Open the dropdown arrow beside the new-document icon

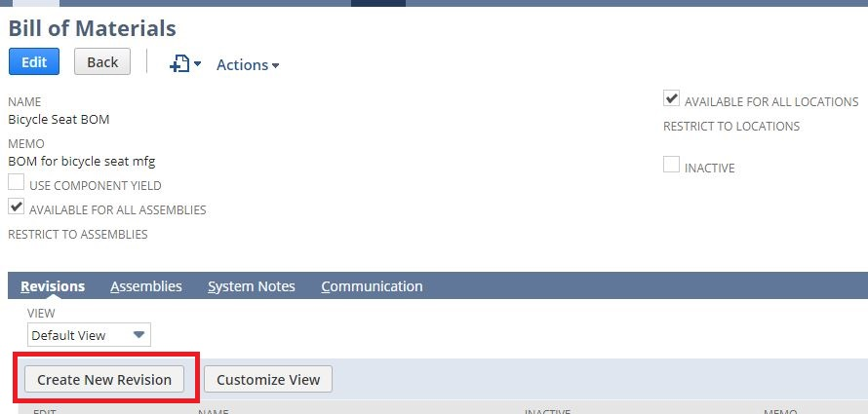(x=197, y=65)
